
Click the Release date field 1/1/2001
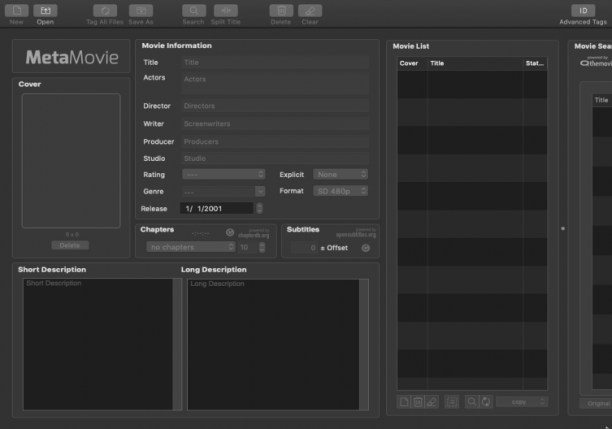(x=217, y=208)
